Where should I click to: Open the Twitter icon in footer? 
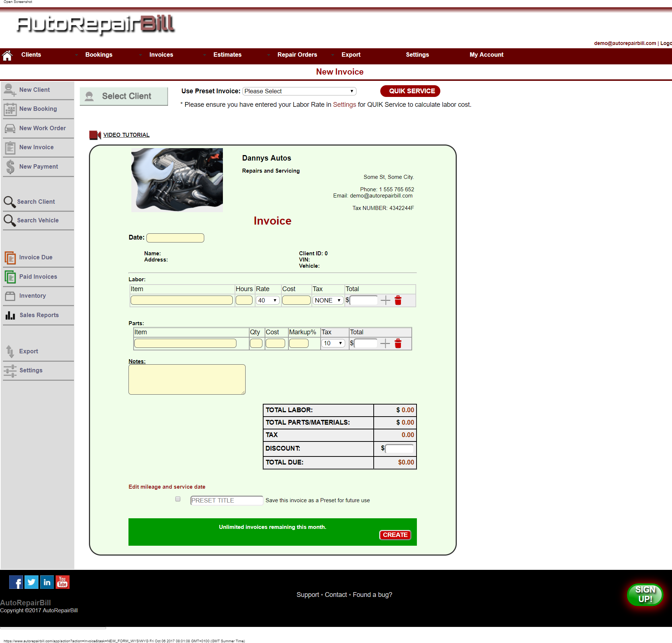(x=31, y=582)
